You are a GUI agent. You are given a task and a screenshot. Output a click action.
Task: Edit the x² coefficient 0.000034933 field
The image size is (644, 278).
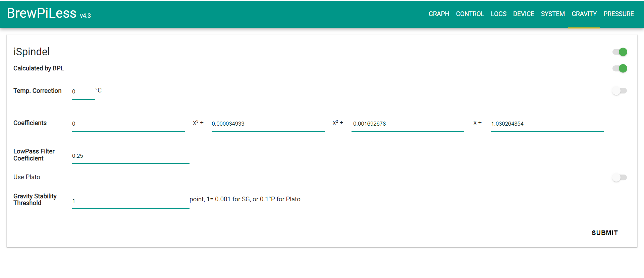(268, 124)
